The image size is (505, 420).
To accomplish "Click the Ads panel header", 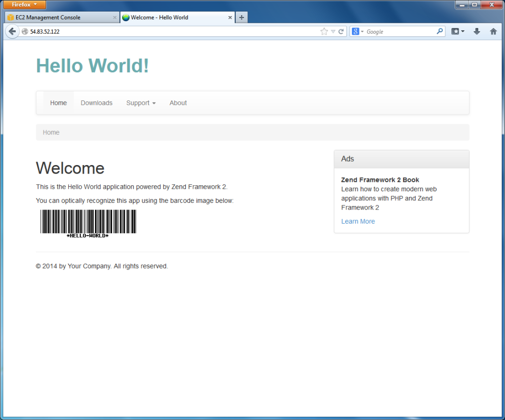I will pyautogui.click(x=401, y=159).
